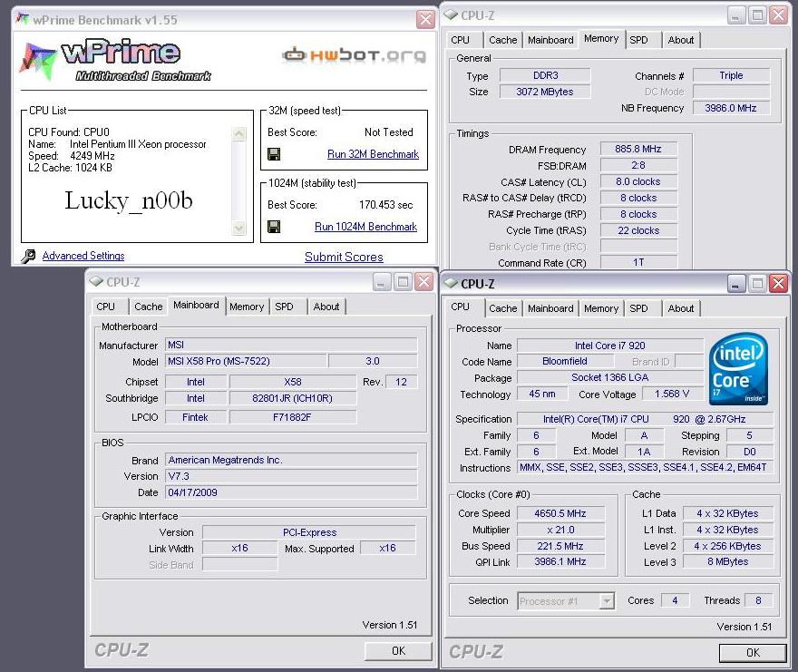Click the Memory CPU-Z window's title bar icon
The height and width of the screenshot is (672, 798).
(x=451, y=15)
